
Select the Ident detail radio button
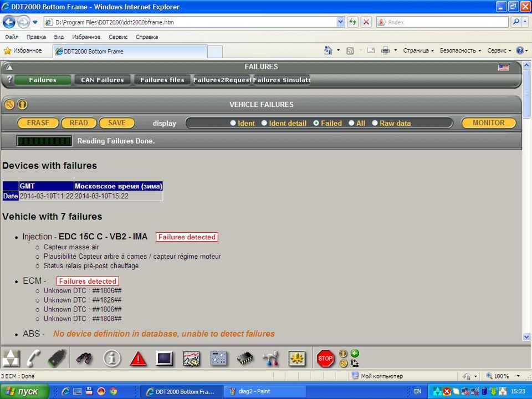[x=264, y=123]
